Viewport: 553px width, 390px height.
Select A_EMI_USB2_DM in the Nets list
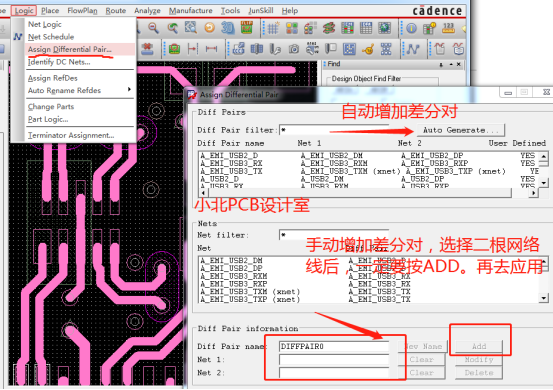click(231, 261)
